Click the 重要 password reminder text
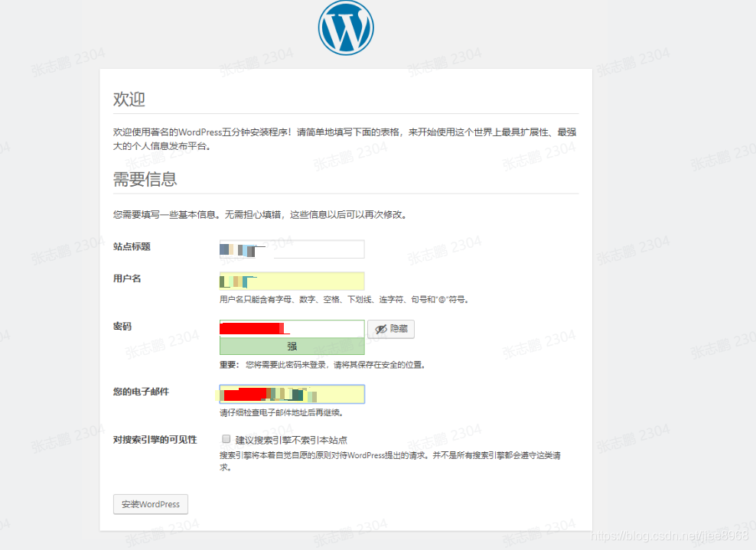Viewport: 756px width, 550px height. pyautogui.click(x=323, y=365)
